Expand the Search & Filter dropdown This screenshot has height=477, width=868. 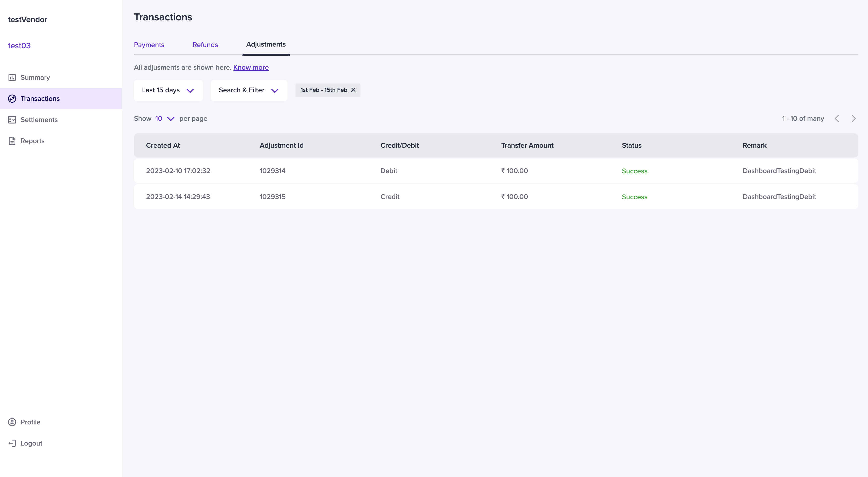coord(249,90)
